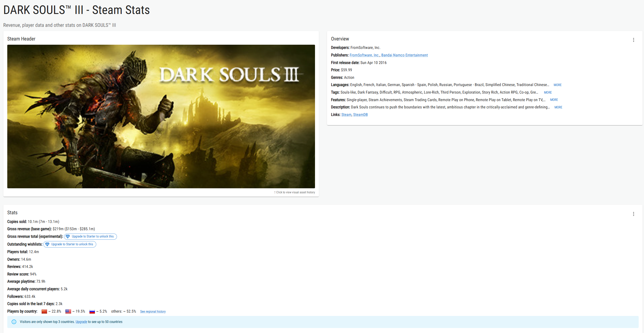Click the Average playtime 73.9h value
This screenshot has width=644, height=333.
click(x=41, y=282)
